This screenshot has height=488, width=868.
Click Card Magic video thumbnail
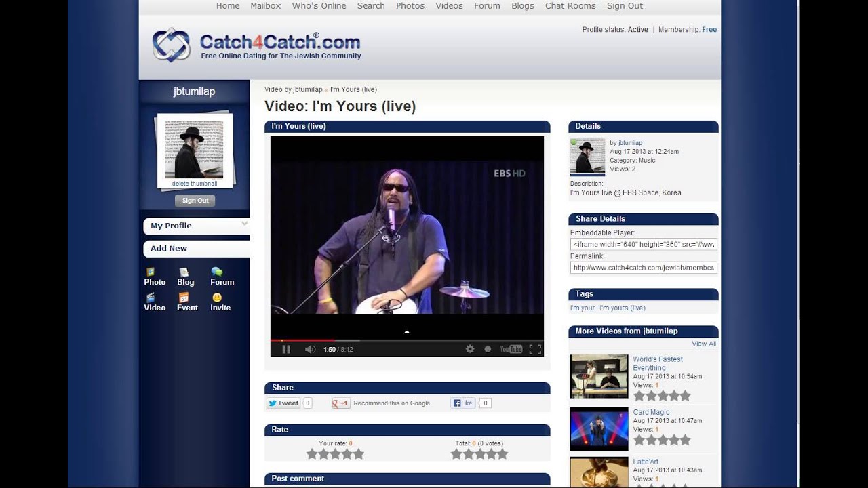599,429
